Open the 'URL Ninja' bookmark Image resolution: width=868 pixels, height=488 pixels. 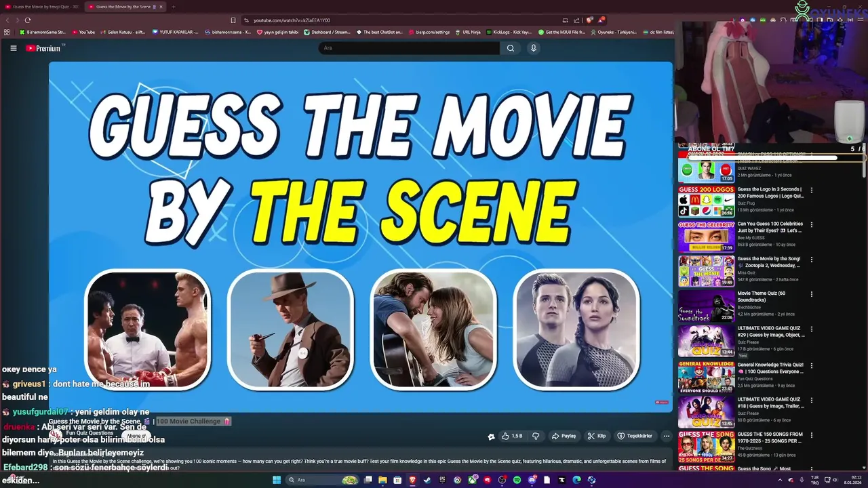467,32
